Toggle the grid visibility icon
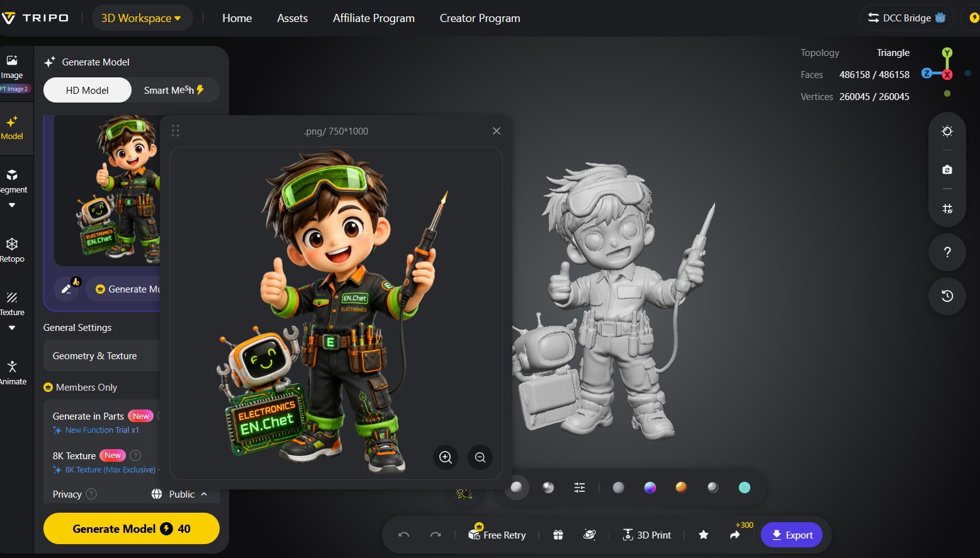Screen dimensions: 980x558 tap(947, 209)
